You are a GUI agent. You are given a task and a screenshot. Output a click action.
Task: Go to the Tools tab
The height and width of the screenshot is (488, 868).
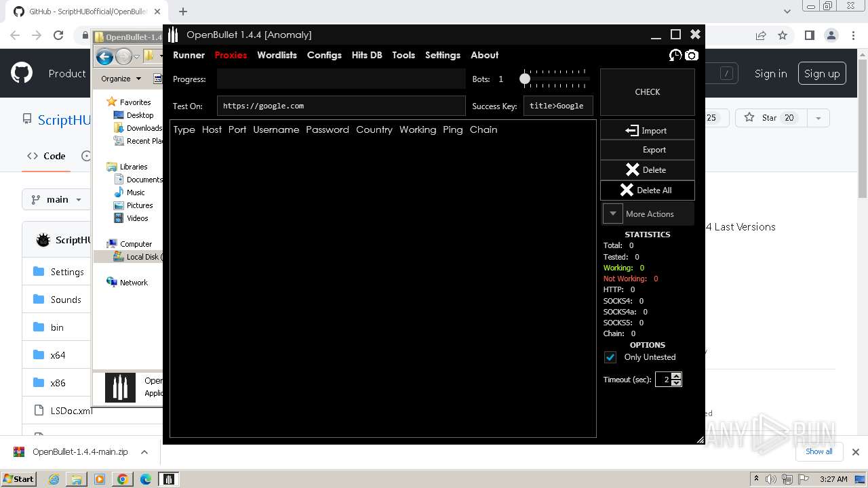403,55
